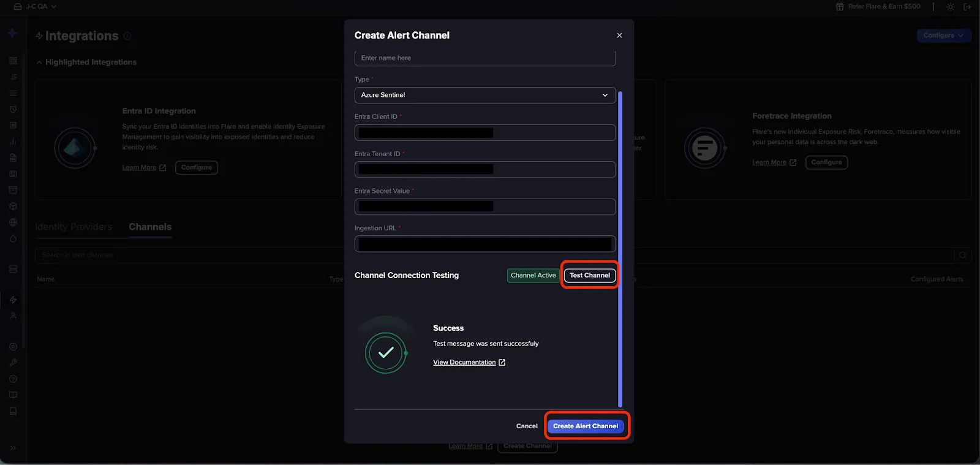This screenshot has height=465, width=980.
Task: Click the alarm clock sidebar icon
Action: [13, 109]
